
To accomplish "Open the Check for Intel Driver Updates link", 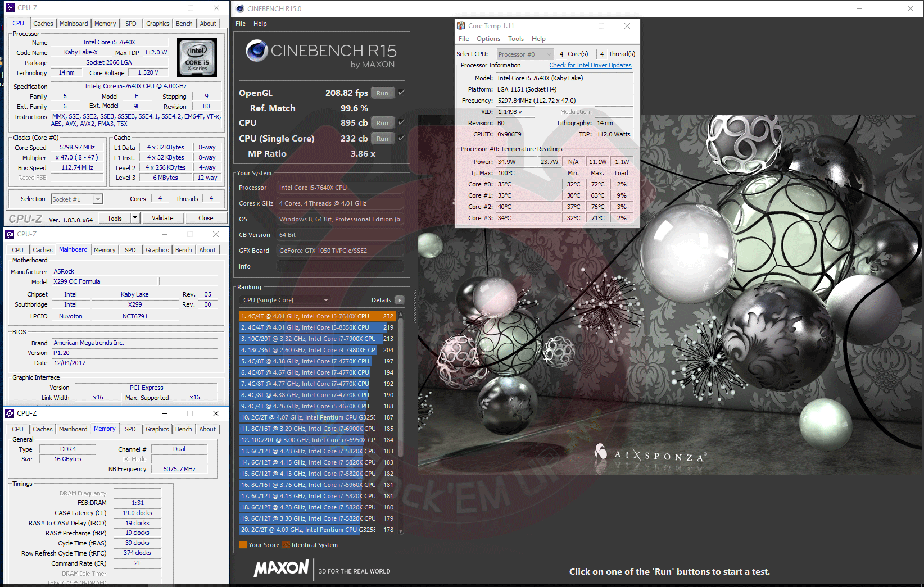I will click(590, 65).
